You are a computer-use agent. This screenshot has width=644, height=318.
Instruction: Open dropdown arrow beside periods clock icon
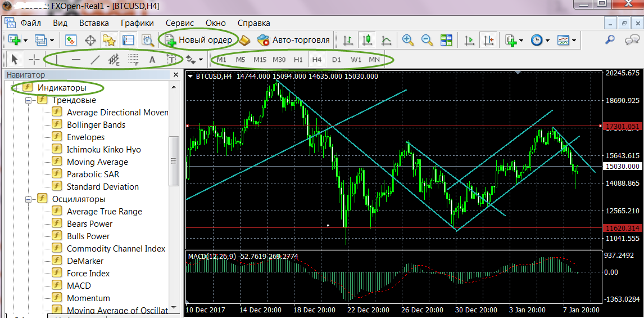pos(548,41)
